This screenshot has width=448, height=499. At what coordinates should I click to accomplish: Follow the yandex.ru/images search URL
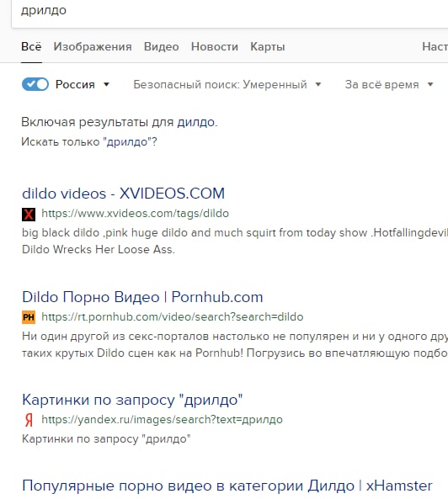click(x=162, y=419)
